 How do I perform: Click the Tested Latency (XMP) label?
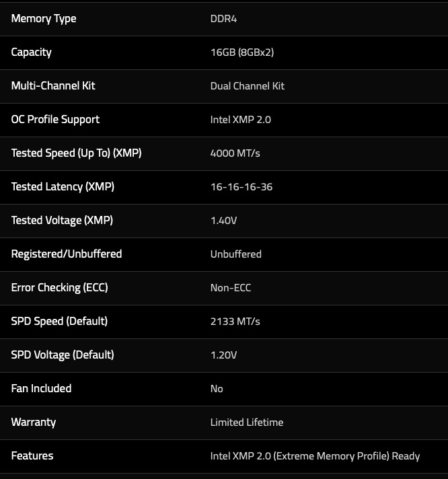point(63,187)
